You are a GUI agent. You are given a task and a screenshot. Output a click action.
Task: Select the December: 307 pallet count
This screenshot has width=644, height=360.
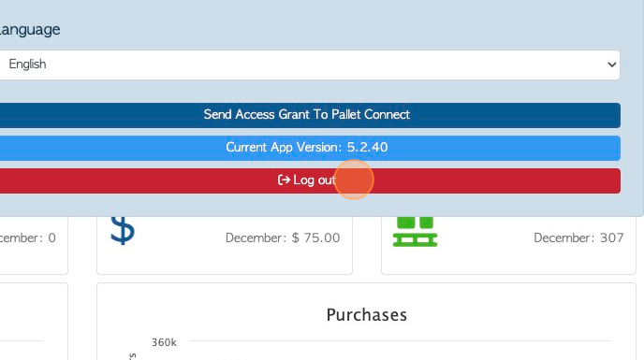tap(578, 238)
